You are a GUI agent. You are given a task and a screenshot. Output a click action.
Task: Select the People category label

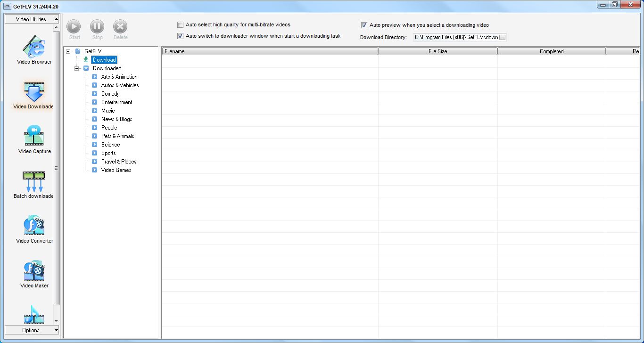109,128
